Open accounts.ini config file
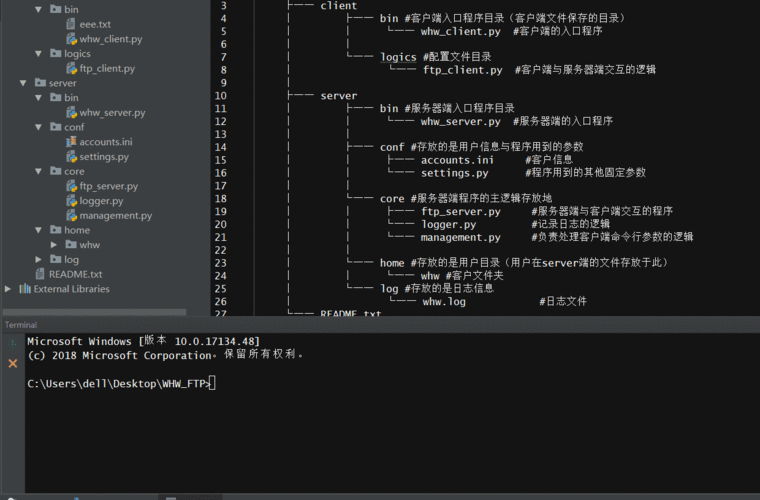 105,142
